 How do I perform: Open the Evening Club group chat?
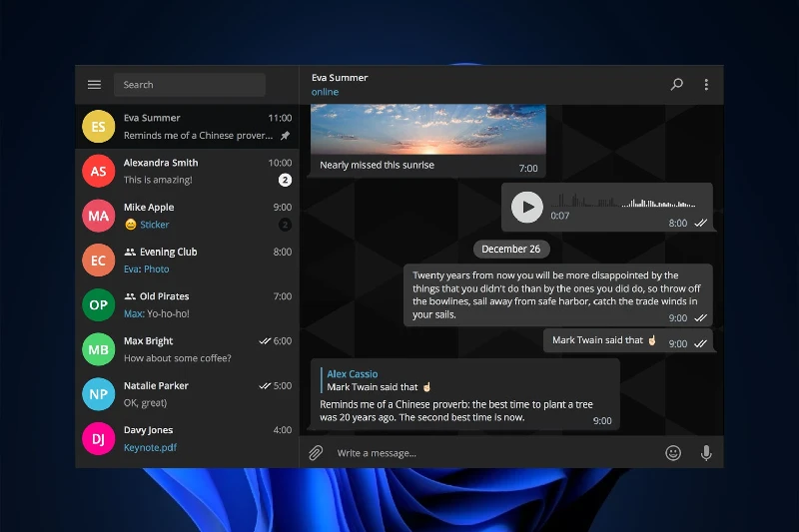[x=187, y=261]
